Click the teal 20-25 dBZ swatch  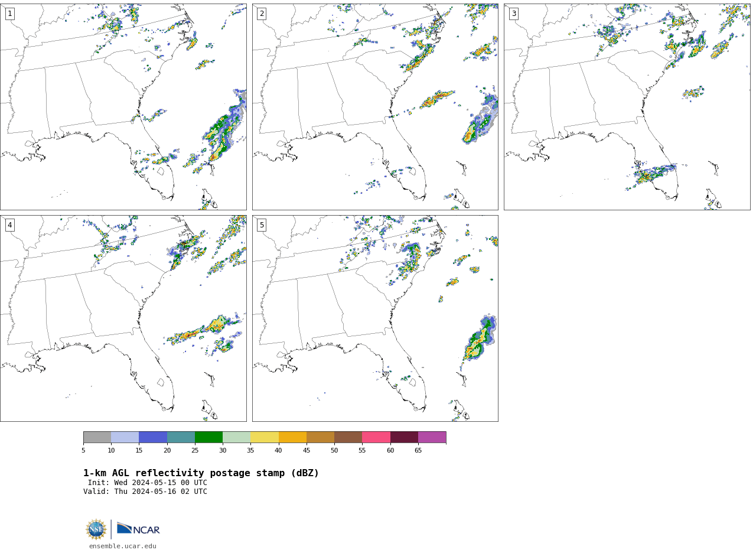[x=181, y=437]
